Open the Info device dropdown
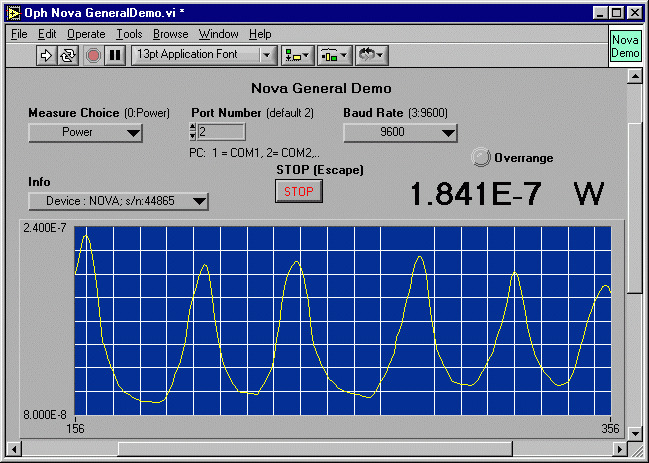This screenshot has width=649, height=463. click(x=118, y=201)
